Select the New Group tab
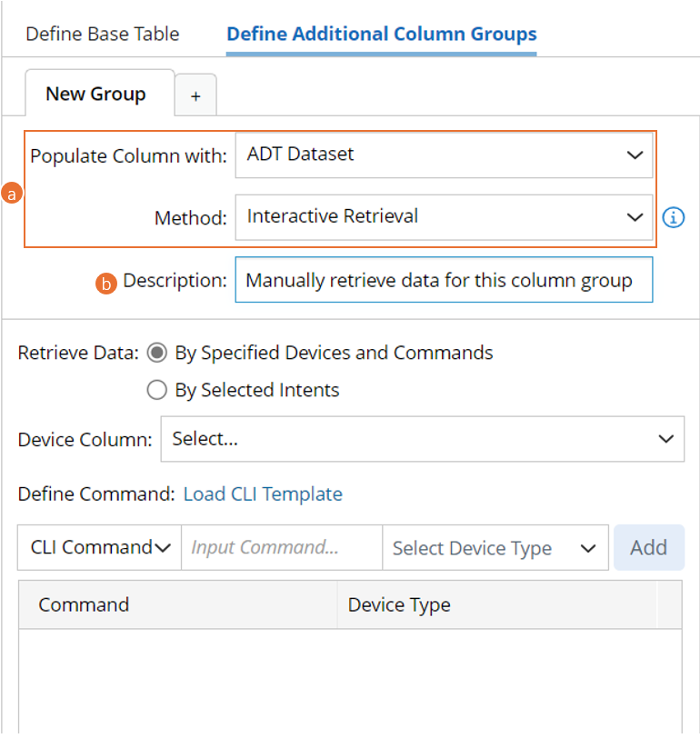 (x=96, y=94)
